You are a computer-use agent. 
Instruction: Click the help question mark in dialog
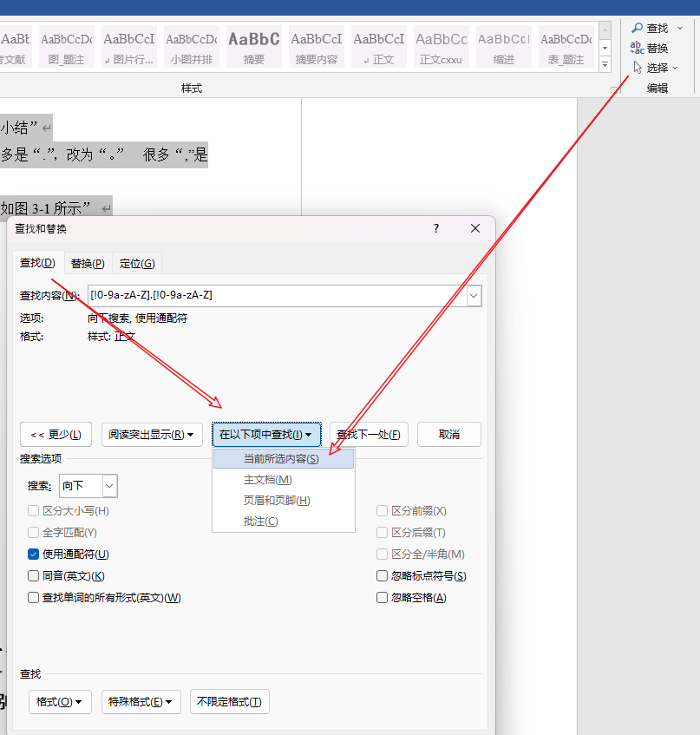[436, 228]
